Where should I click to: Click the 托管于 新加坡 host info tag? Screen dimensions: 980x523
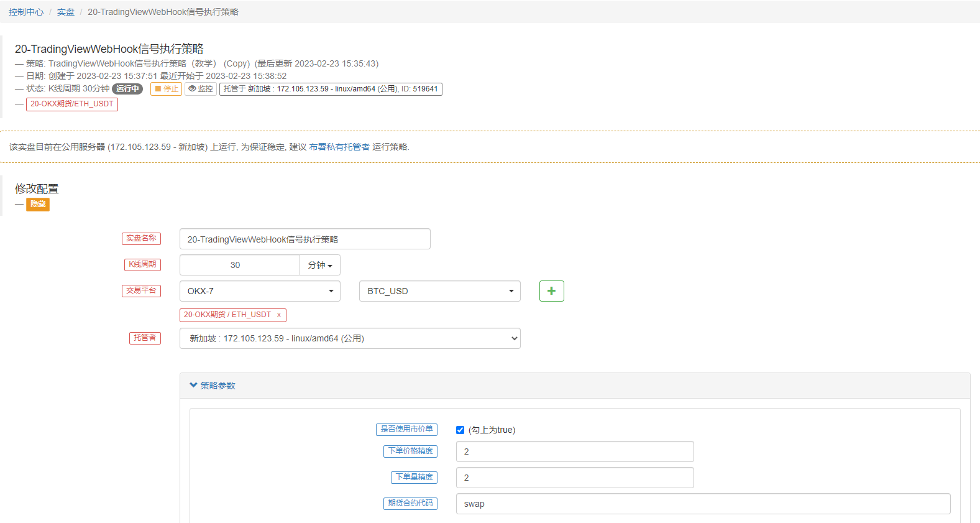tap(331, 89)
